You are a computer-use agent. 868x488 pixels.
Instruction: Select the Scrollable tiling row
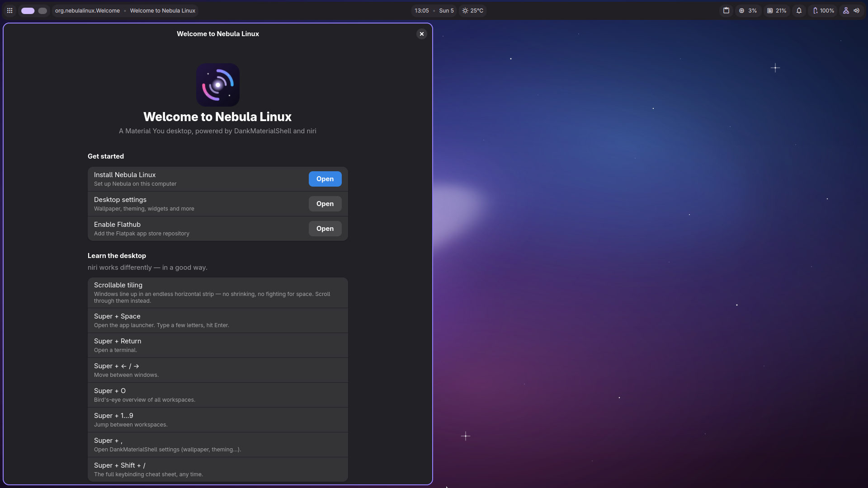(x=218, y=293)
